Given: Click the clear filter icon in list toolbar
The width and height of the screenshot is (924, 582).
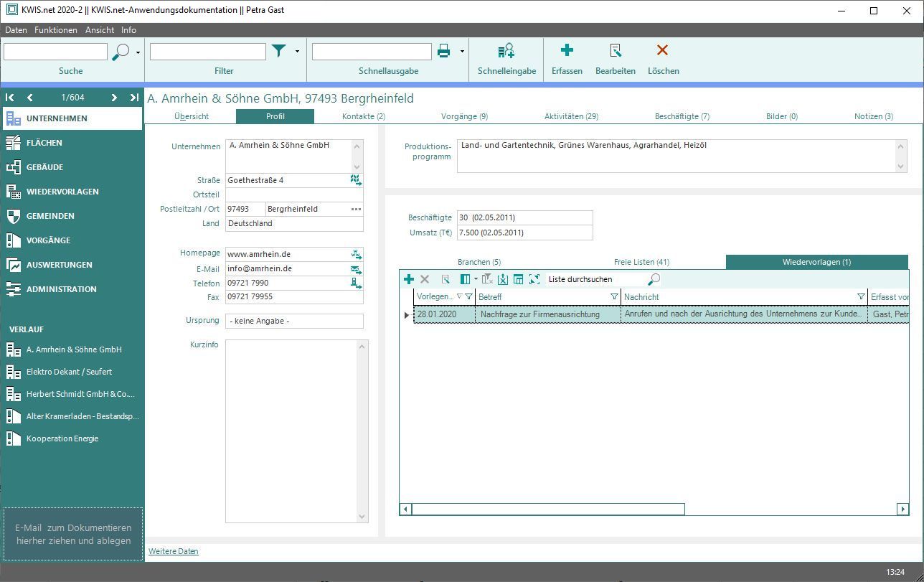Looking at the screenshot, I should [488, 279].
